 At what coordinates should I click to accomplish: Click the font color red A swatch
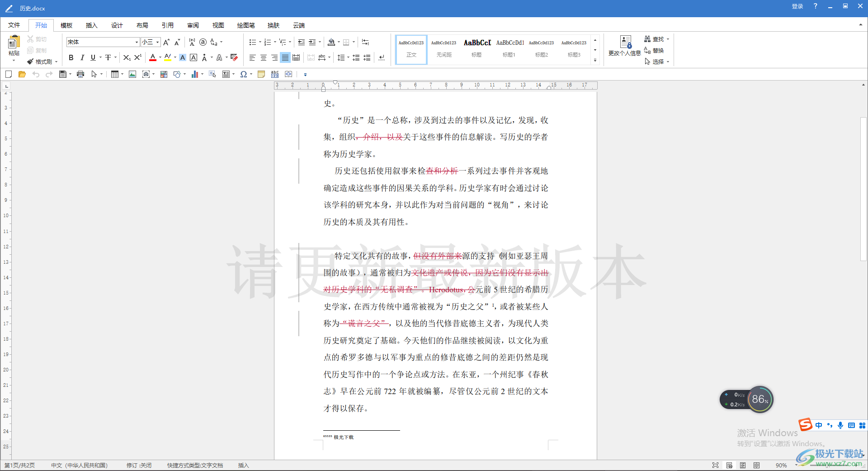(x=153, y=57)
